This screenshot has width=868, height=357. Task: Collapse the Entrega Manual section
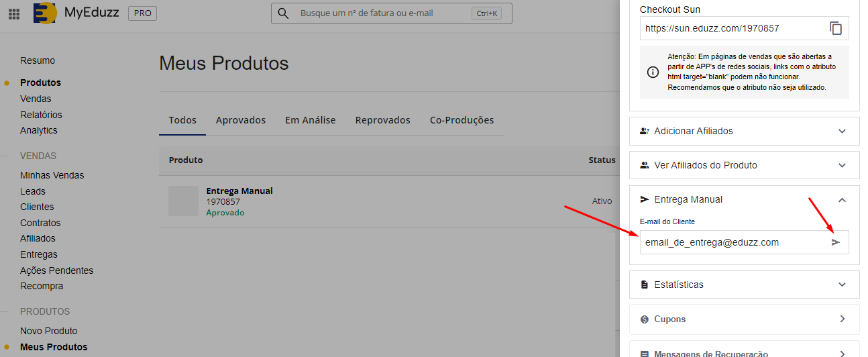pos(842,200)
